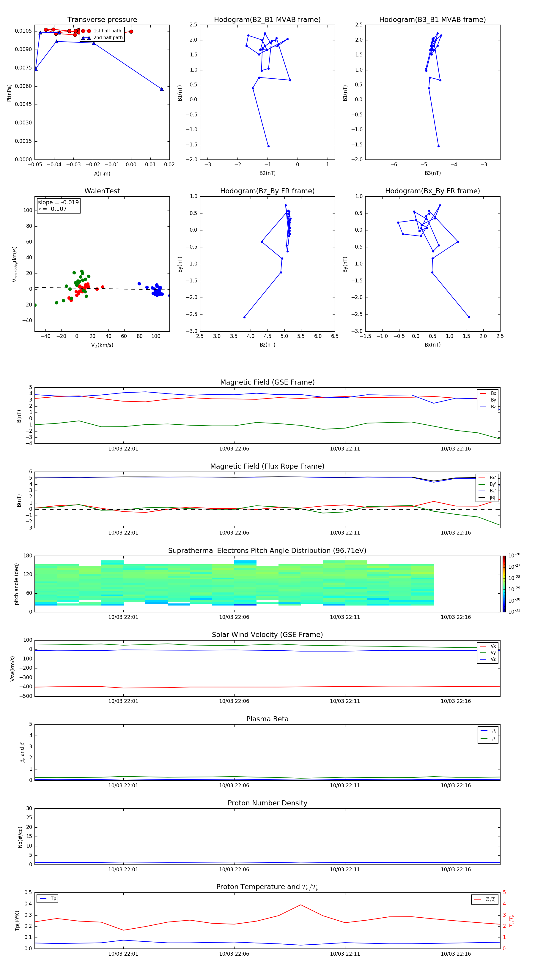Select the 'slope = -0.019' annotation
The width and height of the screenshot is (535, 980).
[58, 203]
